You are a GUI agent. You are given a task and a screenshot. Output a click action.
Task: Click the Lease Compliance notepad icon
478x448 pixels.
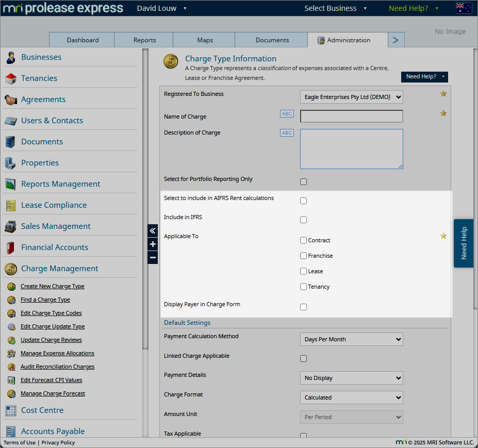pos(11,205)
